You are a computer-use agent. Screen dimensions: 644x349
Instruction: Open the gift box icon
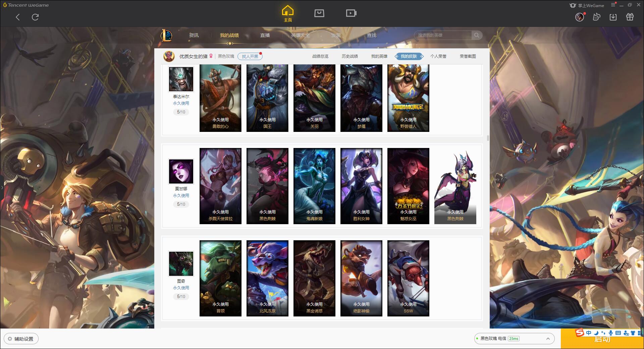tap(630, 17)
